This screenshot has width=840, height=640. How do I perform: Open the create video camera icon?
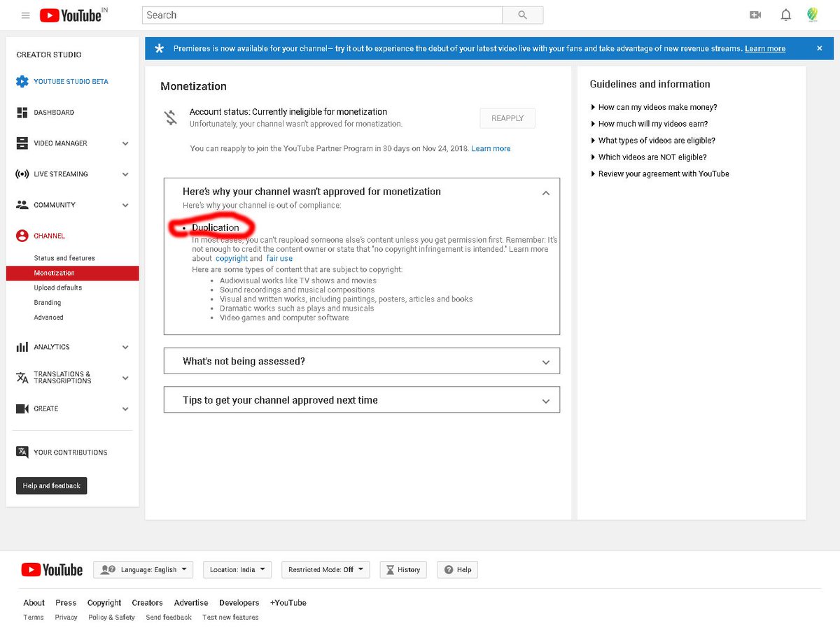tap(755, 15)
